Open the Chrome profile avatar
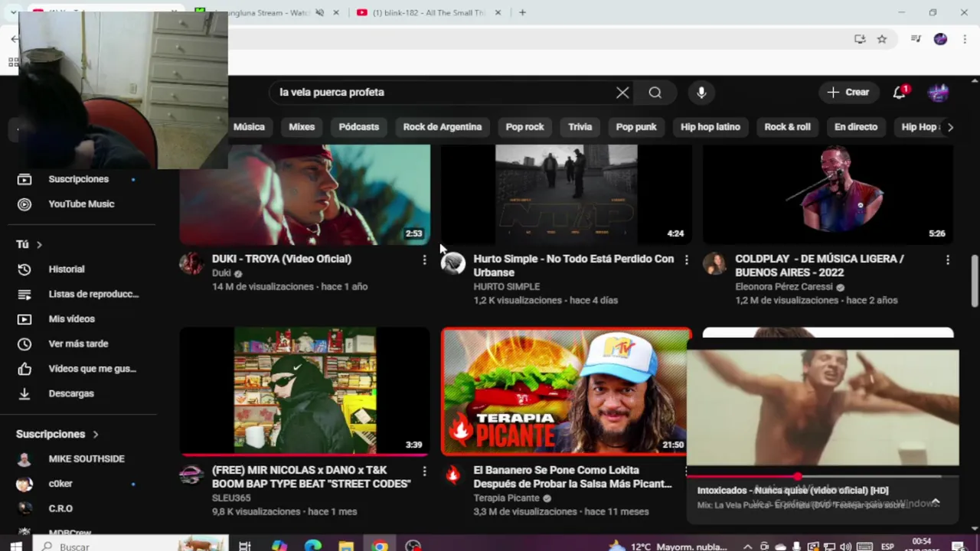Screen dimensions: 980x551 click(x=940, y=39)
